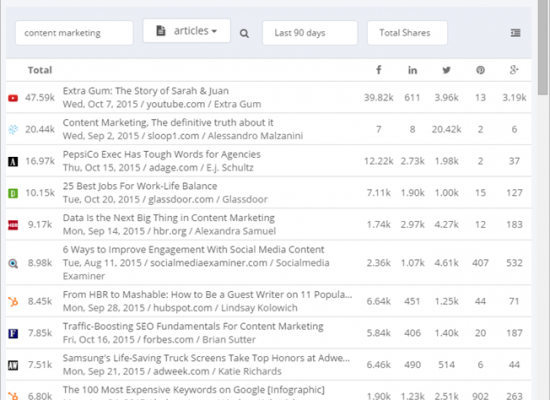Viewport: 550px width, 400px height.
Task: Click 16.97k total shares value
Action: (40, 161)
